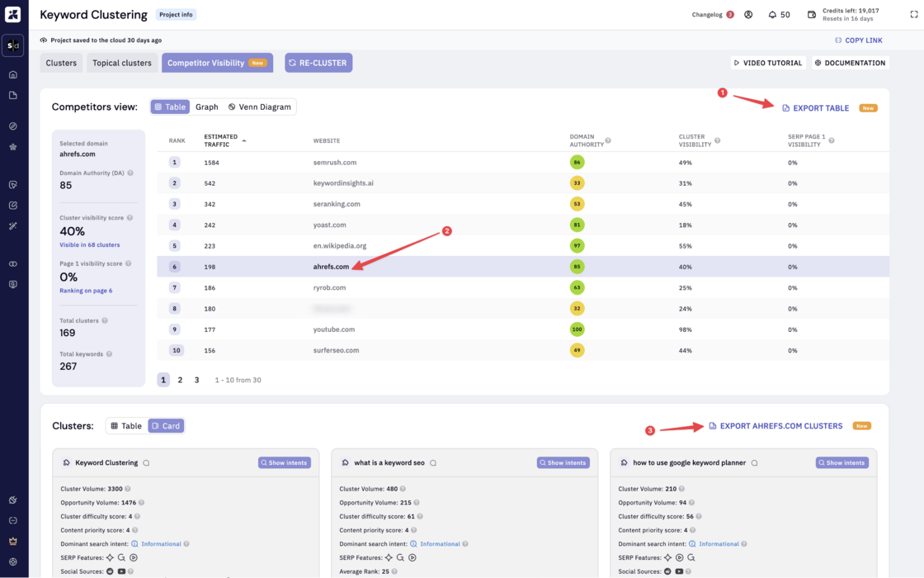Open the home icon in left sidebar
The height and width of the screenshot is (578, 924).
[x=13, y=75]
